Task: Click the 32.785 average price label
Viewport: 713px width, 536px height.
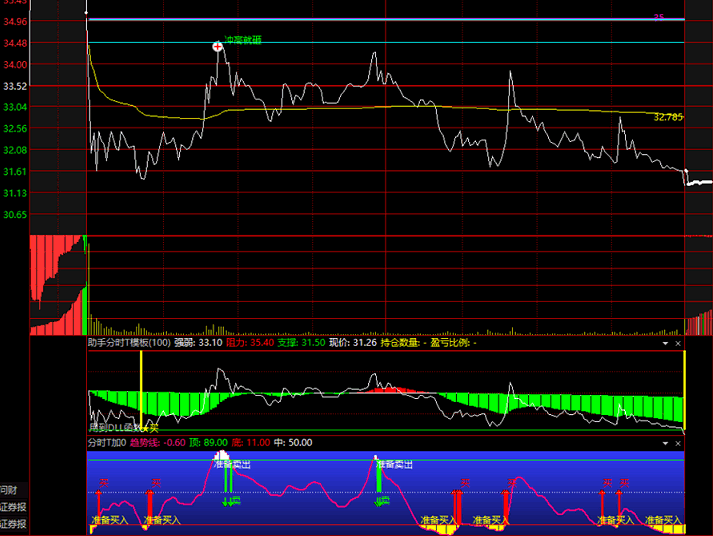Action: coord(668,117)
